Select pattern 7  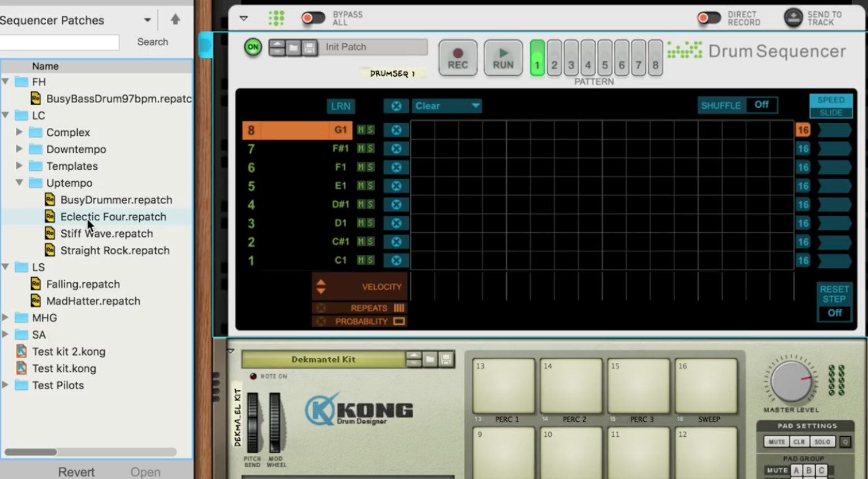pos(639,58)
